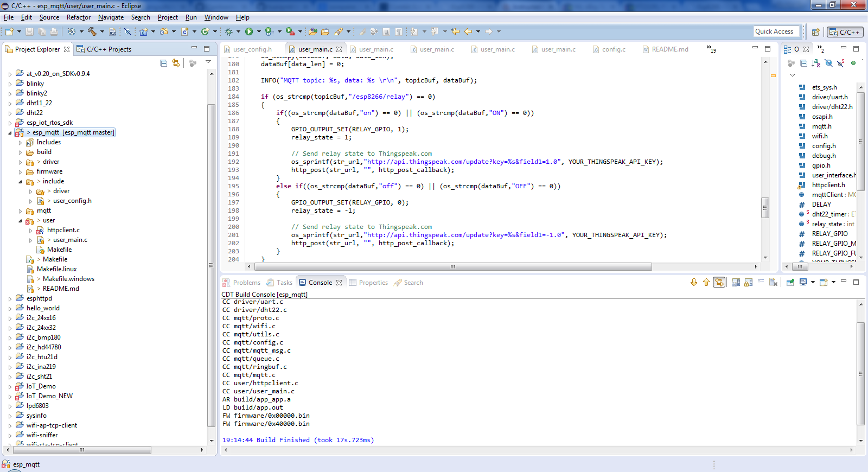Viewport: 868px width, 472px height.
Task: Toggle Link with Editor in Project Explorer
Action: 176,63
